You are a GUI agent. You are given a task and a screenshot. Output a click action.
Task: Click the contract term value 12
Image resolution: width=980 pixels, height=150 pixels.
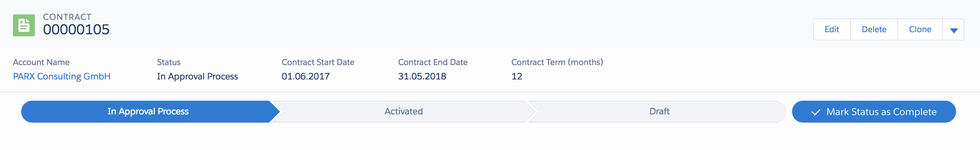(x=516, y=76)
